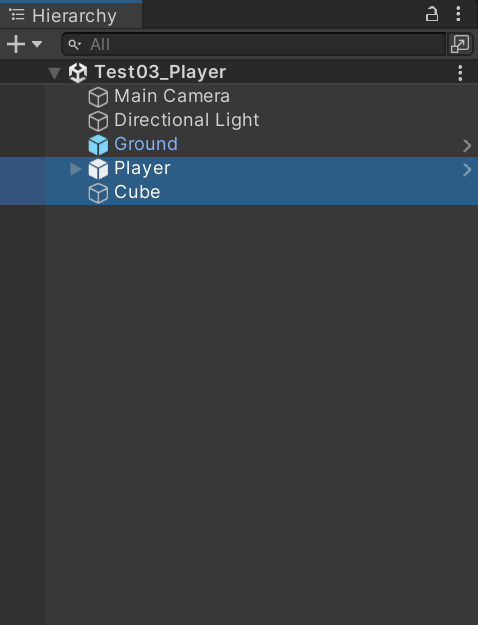The height and width of the screenshot is (625, 478).
Task: Toggle the Hierarchy panel lock icon
Action: click(x=432, y=14)
